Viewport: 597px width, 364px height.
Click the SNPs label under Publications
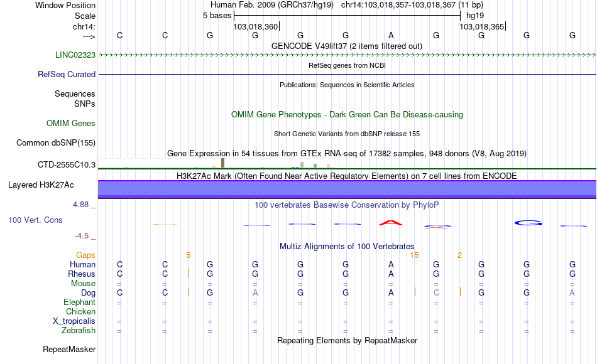[x=85, y=104]
